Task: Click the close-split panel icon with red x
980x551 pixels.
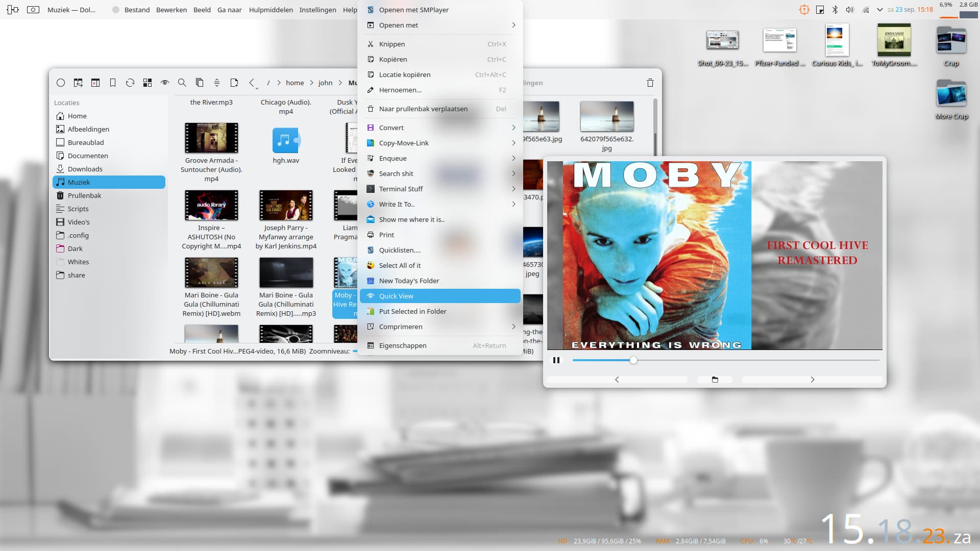Action: tap(95, 83)
